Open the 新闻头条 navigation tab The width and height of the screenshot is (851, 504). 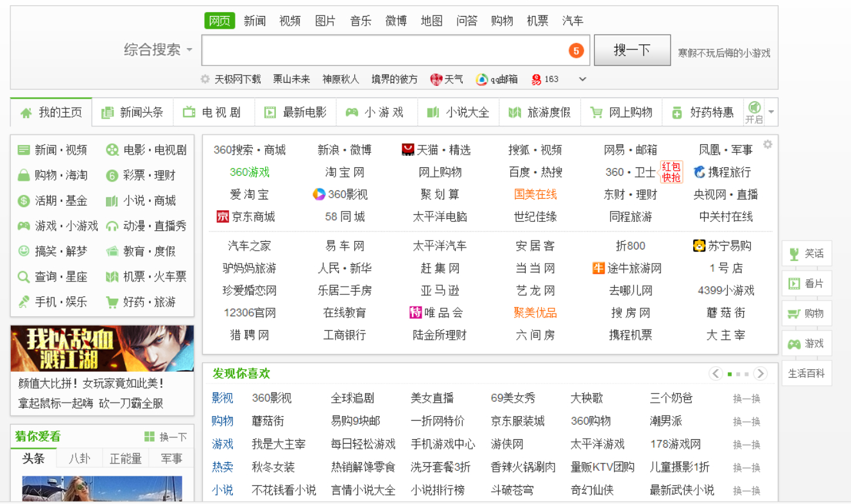(x=133, y=112)
